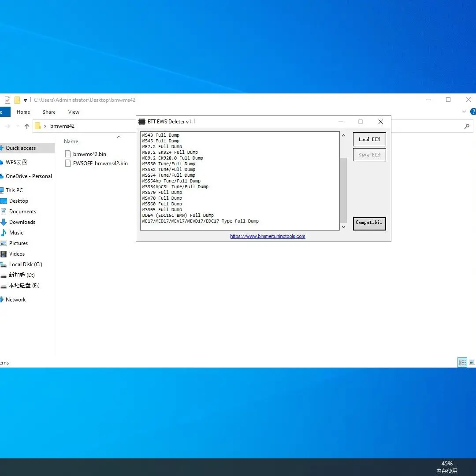Click the scrollbar down arrow in the ECU list
The image size is (476, 476).
pyautogui.click(x=344, y=227)
